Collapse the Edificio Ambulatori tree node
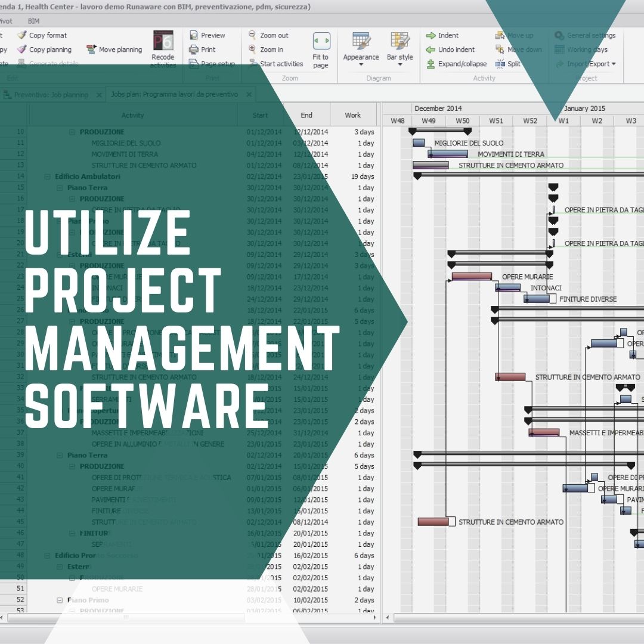The width and height of the screenshot is (644, 644). 48,177
